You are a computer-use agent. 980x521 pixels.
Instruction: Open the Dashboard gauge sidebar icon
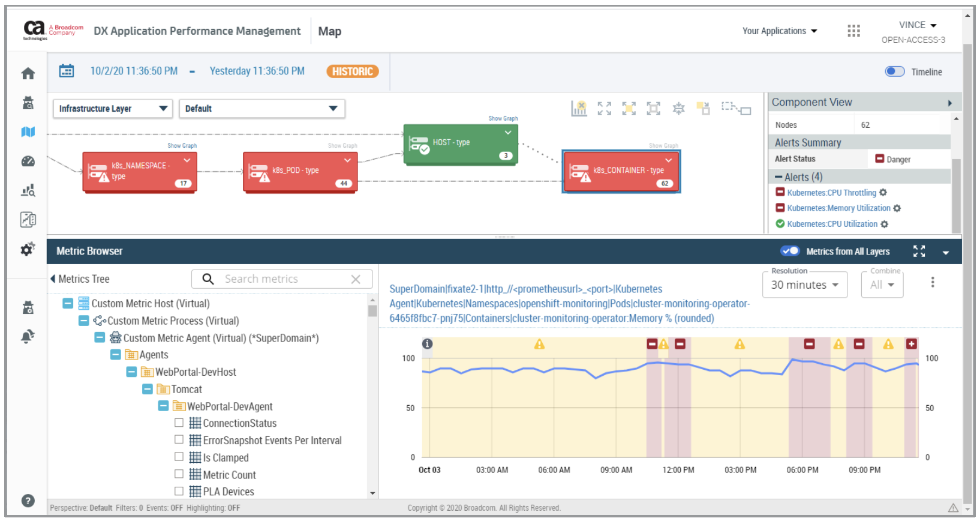tap(28, 161)
